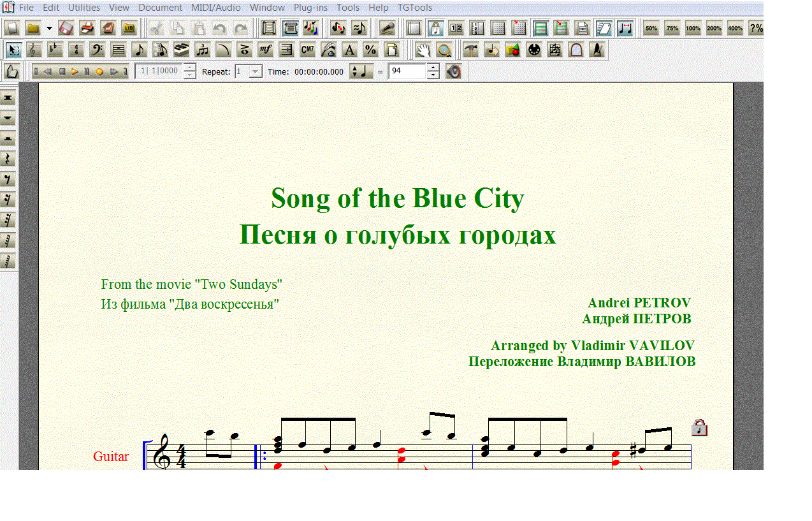Select the Expression mf tool

[x=266, y=50]
